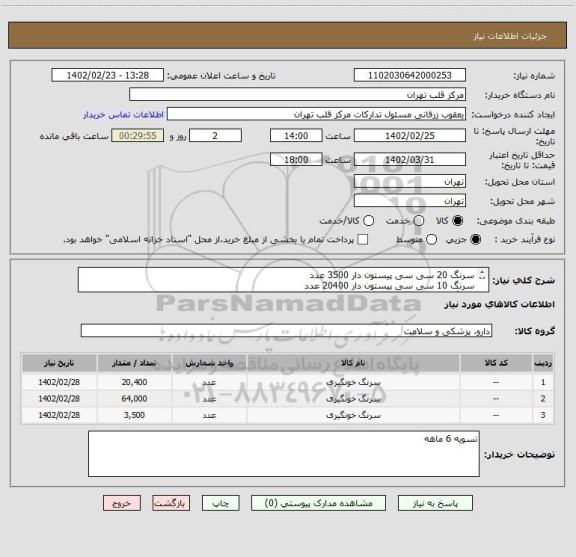
Task: Click the request creator field یعقوب زرقانی
Action: click(316, 114)
